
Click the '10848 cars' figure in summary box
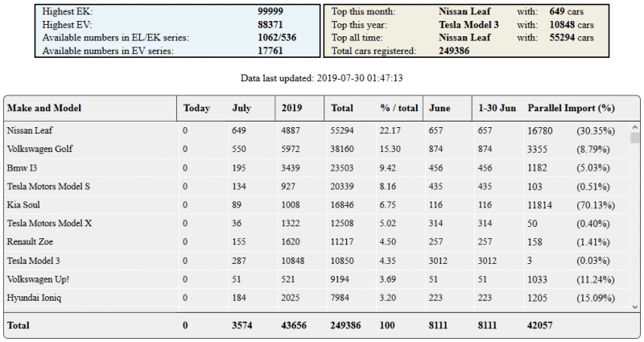click(x=572, y=25)
